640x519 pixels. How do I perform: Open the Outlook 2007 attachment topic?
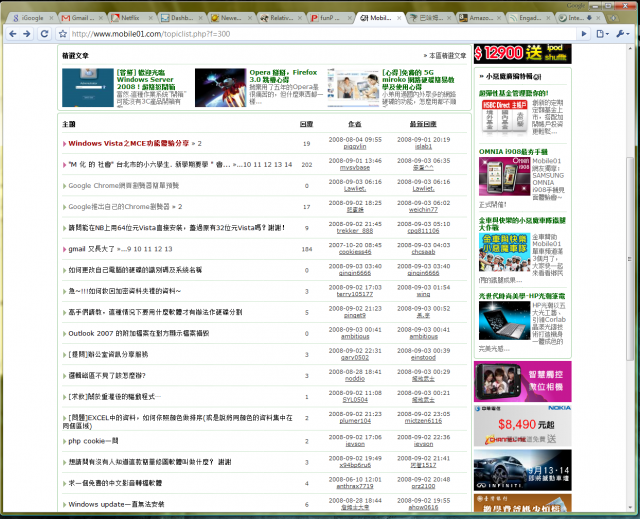(x=138, y=333)
